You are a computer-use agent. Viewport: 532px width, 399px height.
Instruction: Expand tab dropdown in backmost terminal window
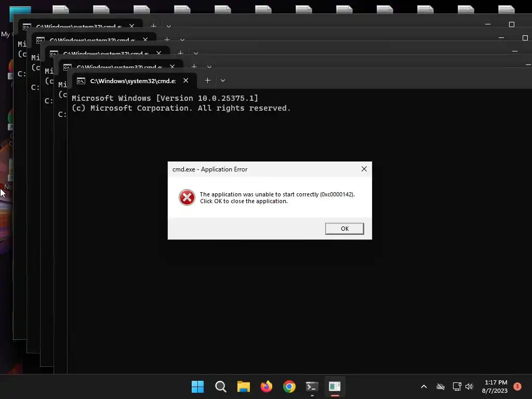[x=169, y=26]
